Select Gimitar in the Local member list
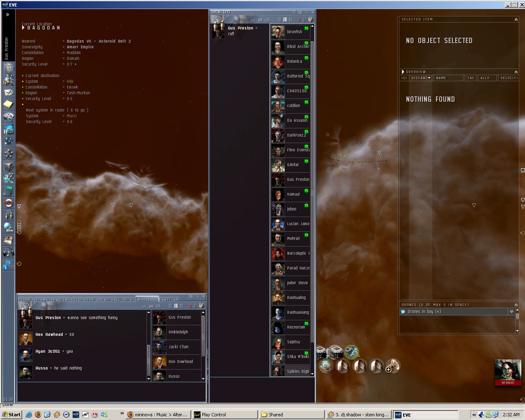This screenshot has width=525, height=420. pyautogui.click(x=290, y=164)
